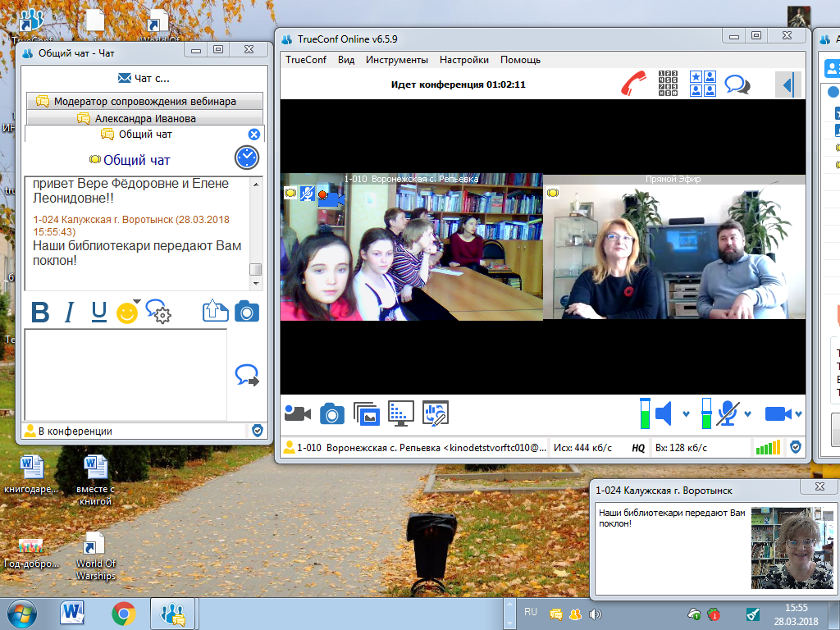
Task: Switch to Александра Иванова chat tab
Action: pyautogui.click(x=144, y=118)
